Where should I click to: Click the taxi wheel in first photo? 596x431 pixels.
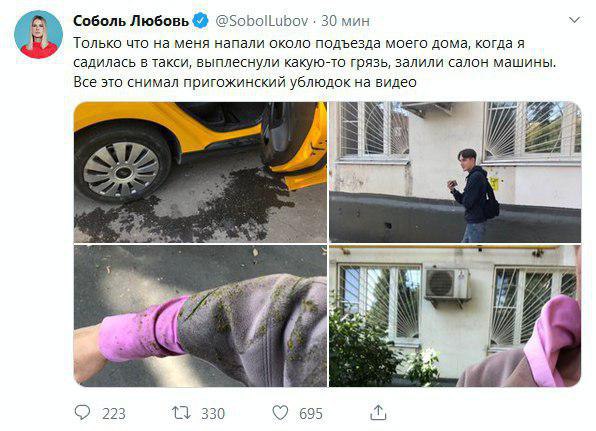(x=122, y=166)
